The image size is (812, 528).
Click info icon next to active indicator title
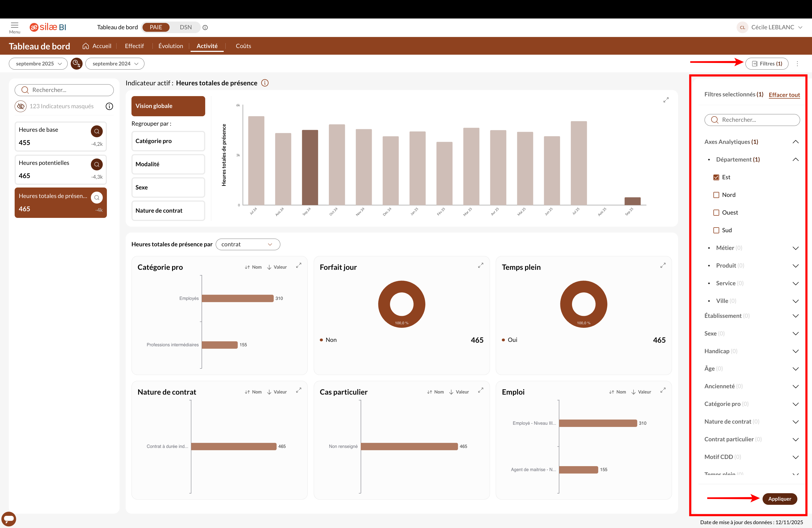tap(265, 83)
